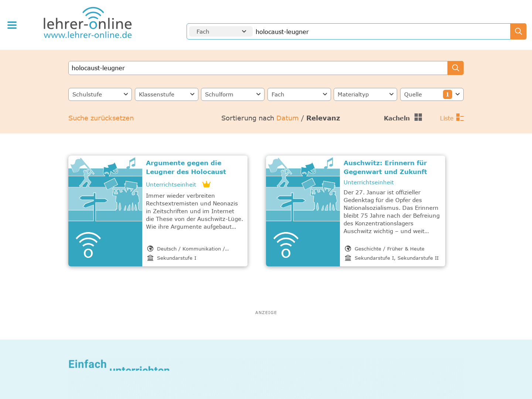Click Suche zurücksetzen link
The height and width of the screenshot is (399, 532).
point(101,118)
